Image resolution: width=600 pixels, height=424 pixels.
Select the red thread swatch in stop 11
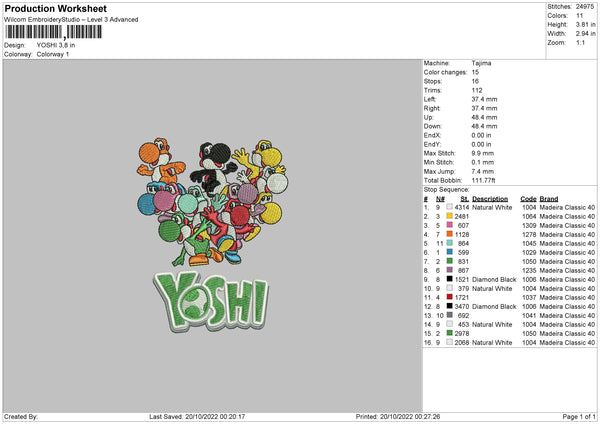click(450, 297)
